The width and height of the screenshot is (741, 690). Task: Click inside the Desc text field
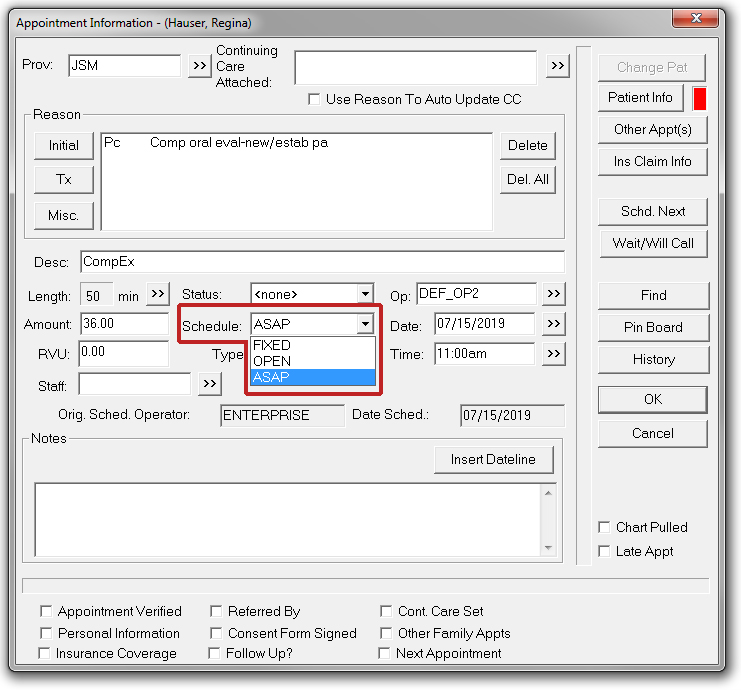click(322, 262)
